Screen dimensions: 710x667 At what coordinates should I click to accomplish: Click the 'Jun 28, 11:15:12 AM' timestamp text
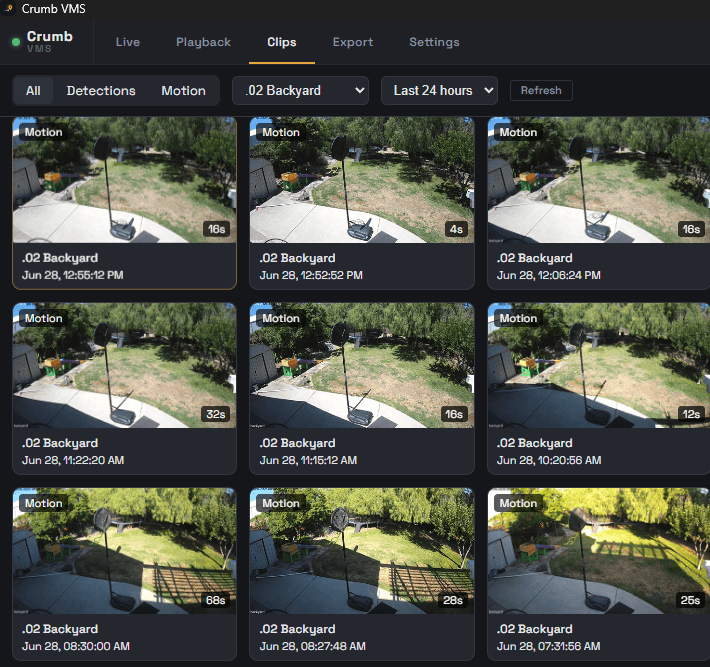tap(308, 460)
